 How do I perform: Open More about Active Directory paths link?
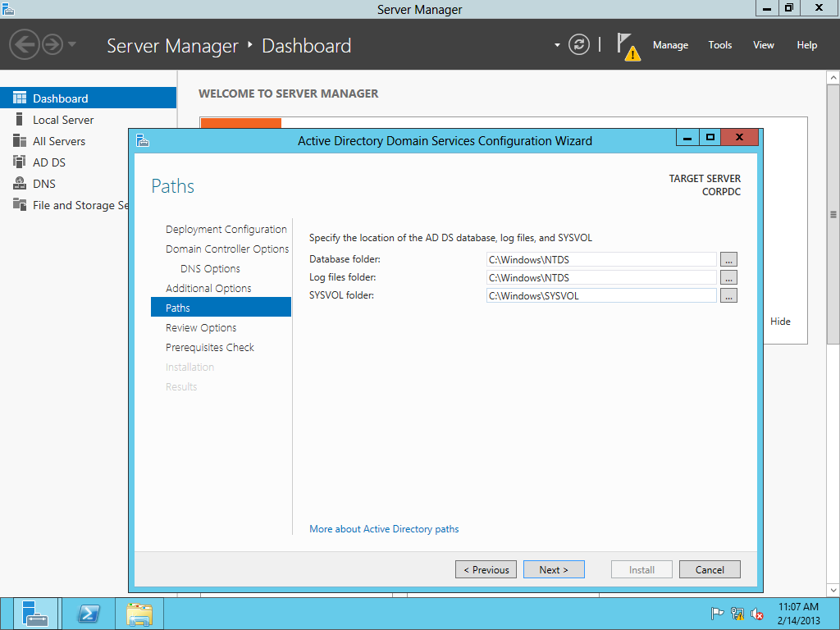(384, 529)
